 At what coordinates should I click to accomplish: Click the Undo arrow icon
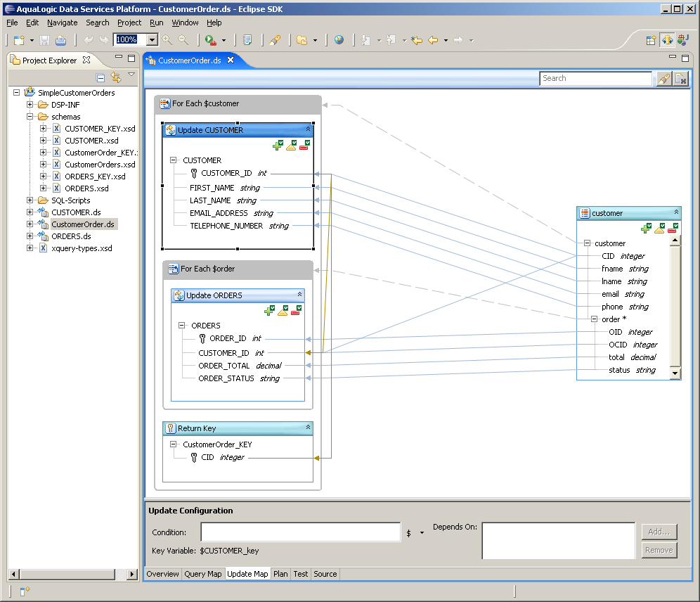point(89,40)
